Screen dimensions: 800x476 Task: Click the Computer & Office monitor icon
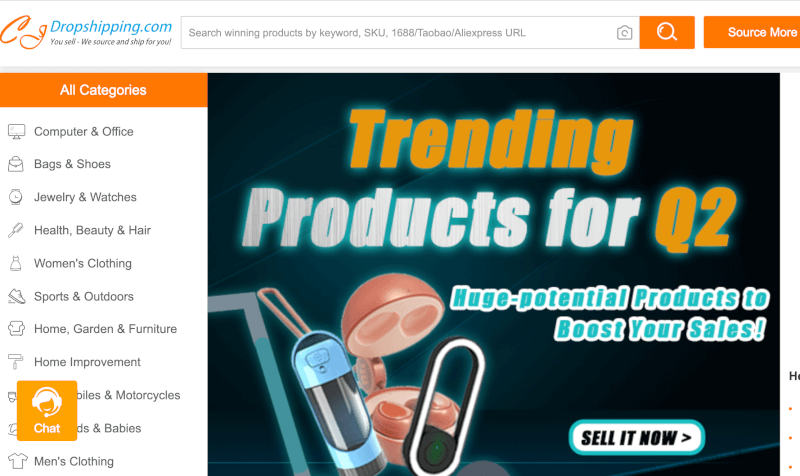[x=16, y=132]
